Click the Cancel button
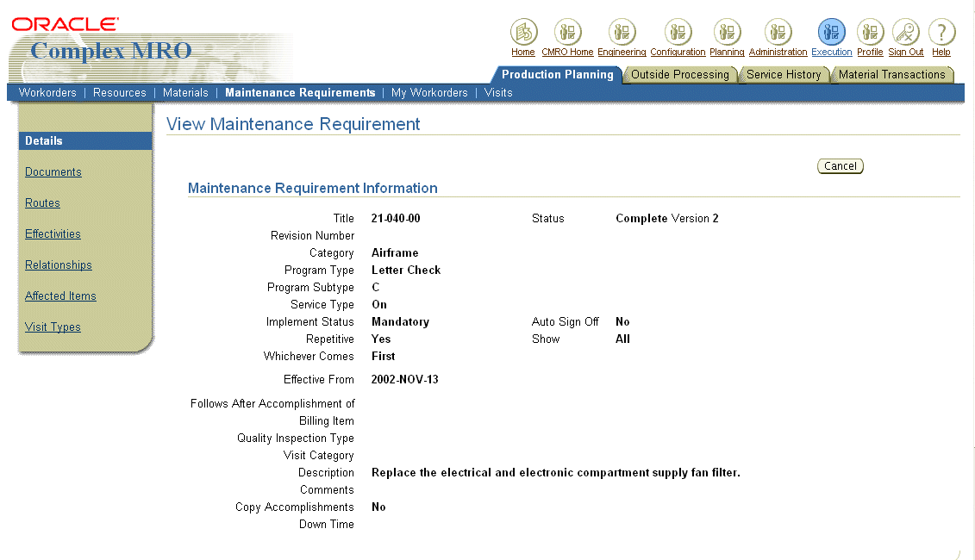975x560 pixels. pyautogui.click(x=840, y=166)
